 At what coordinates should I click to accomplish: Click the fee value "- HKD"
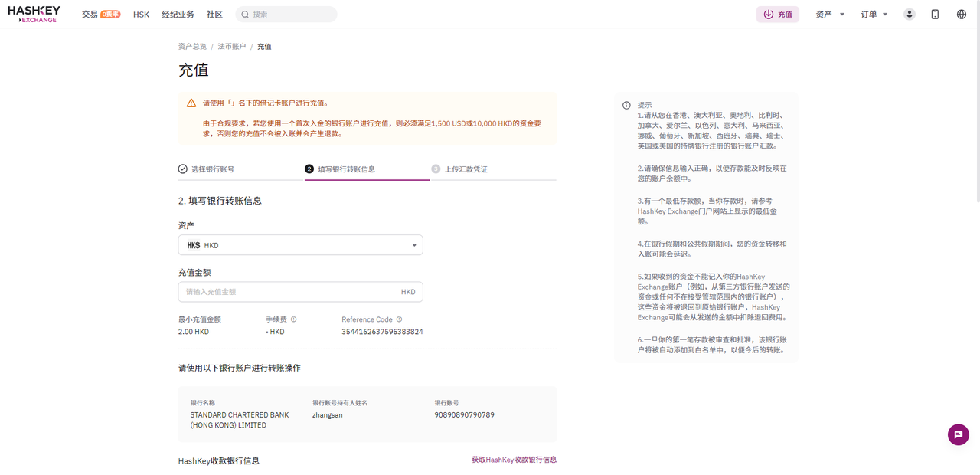275,332
